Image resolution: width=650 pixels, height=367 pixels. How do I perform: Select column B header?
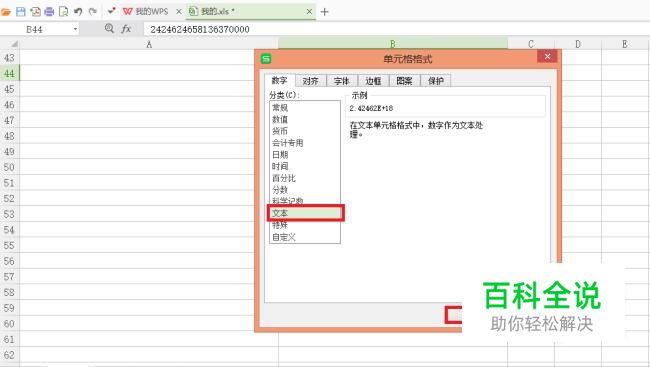pyautogui.click(x=393, y=44)
